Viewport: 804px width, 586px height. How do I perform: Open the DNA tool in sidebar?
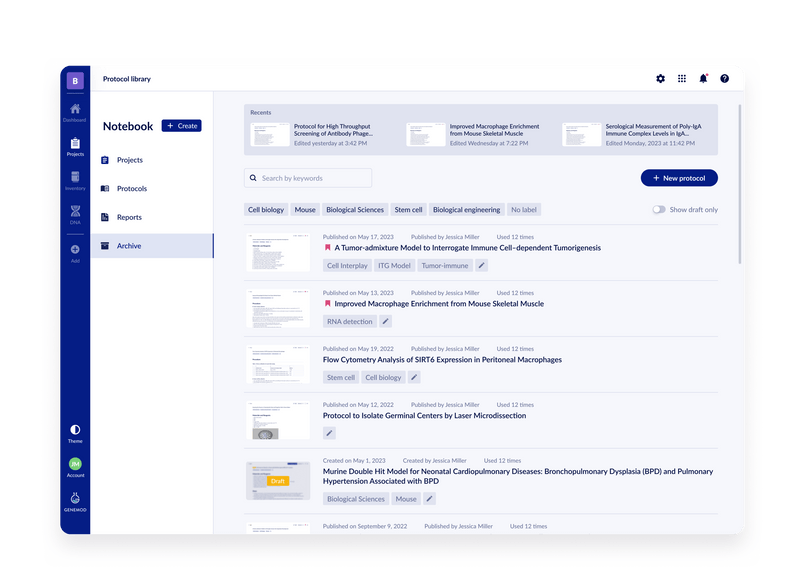(x=75, y=212)
